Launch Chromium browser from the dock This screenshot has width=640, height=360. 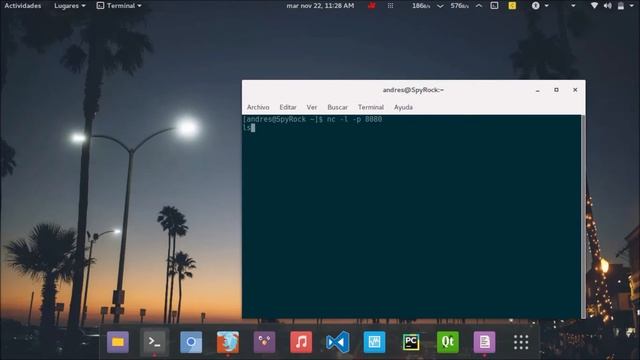(x=191, y=342)
